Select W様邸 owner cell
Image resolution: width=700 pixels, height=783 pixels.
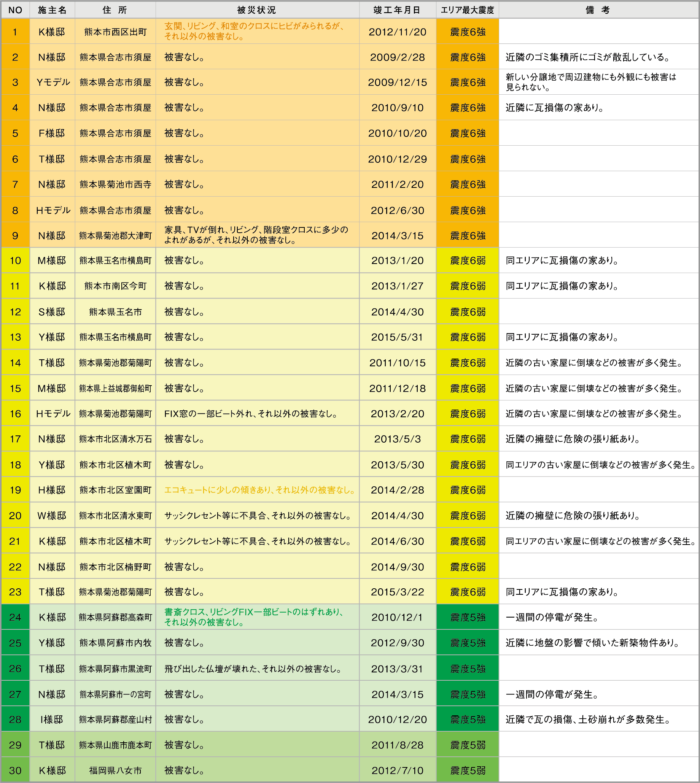[x=53, y=515]
